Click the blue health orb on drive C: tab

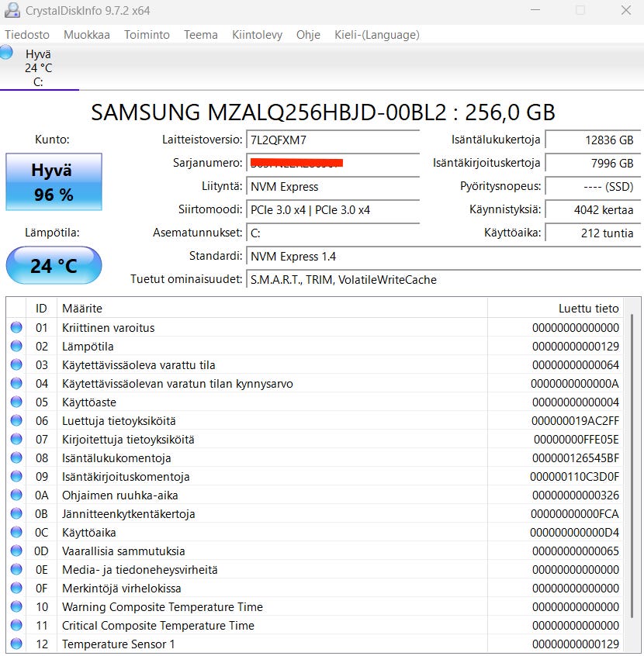6,53
